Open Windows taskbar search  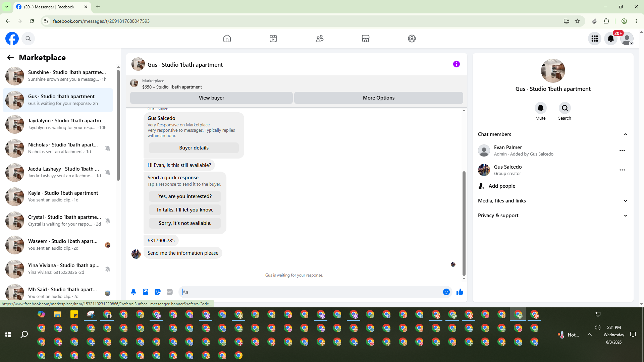24,335
